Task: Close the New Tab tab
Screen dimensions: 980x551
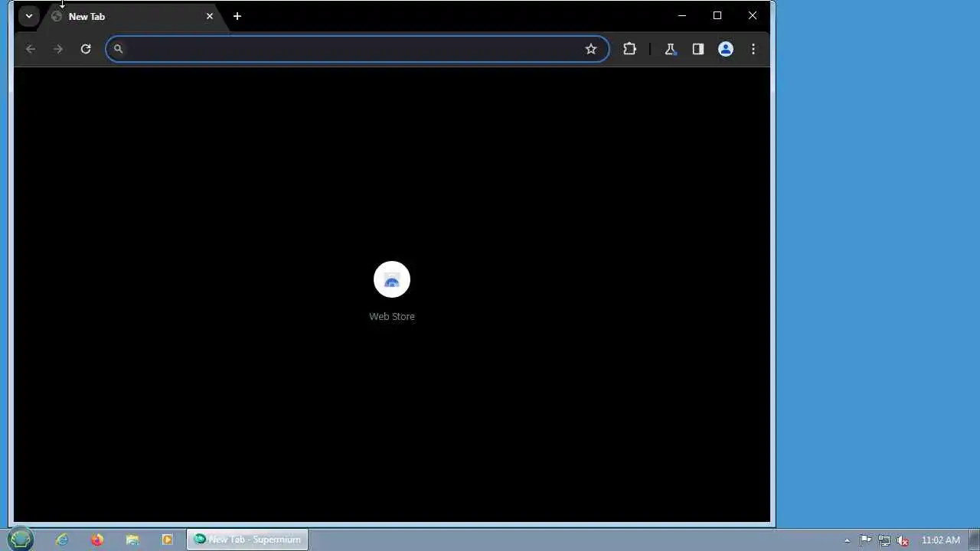Action: (x=209, y=16)
